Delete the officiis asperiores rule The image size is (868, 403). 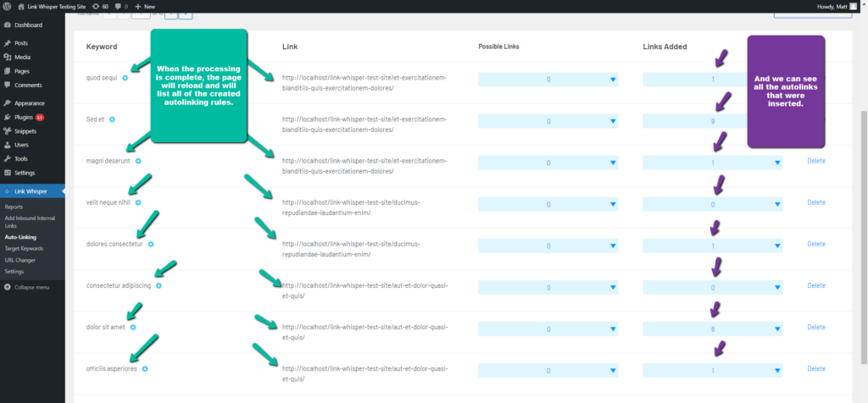point(816,369)
